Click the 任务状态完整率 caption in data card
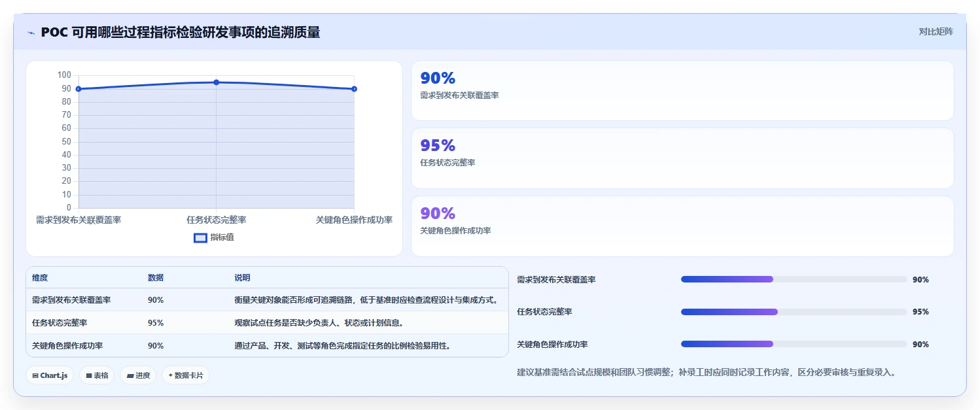980x410 pixels. [447, 163]
